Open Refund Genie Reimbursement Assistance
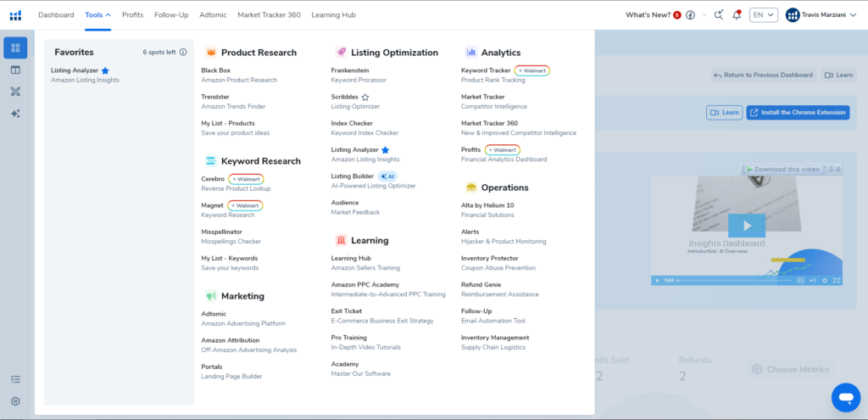Screen dimensions: 868x420 click(x=500, y=289)
